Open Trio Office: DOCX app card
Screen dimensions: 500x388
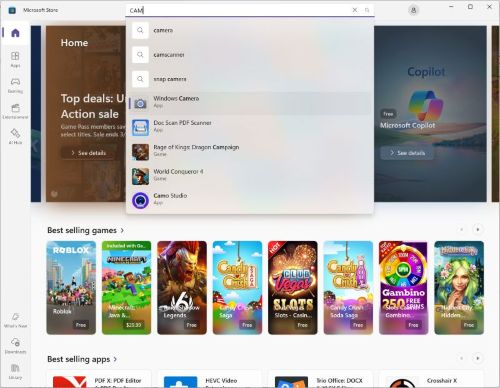(320, 379)
